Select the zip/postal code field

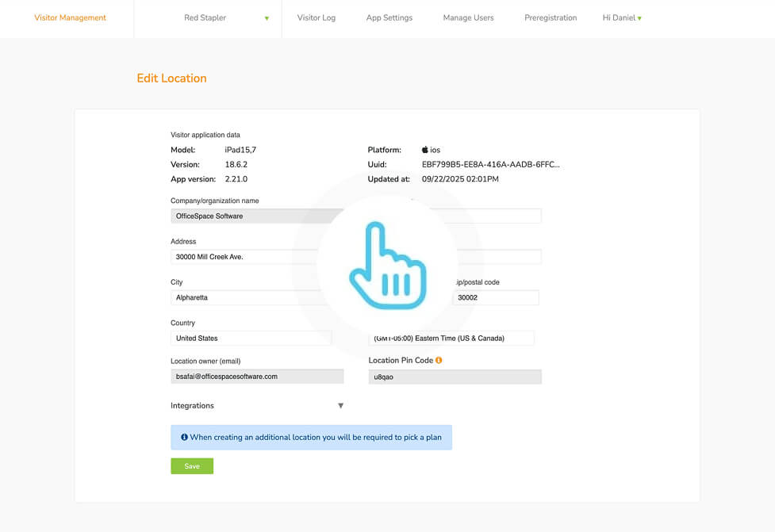point(496,298)
